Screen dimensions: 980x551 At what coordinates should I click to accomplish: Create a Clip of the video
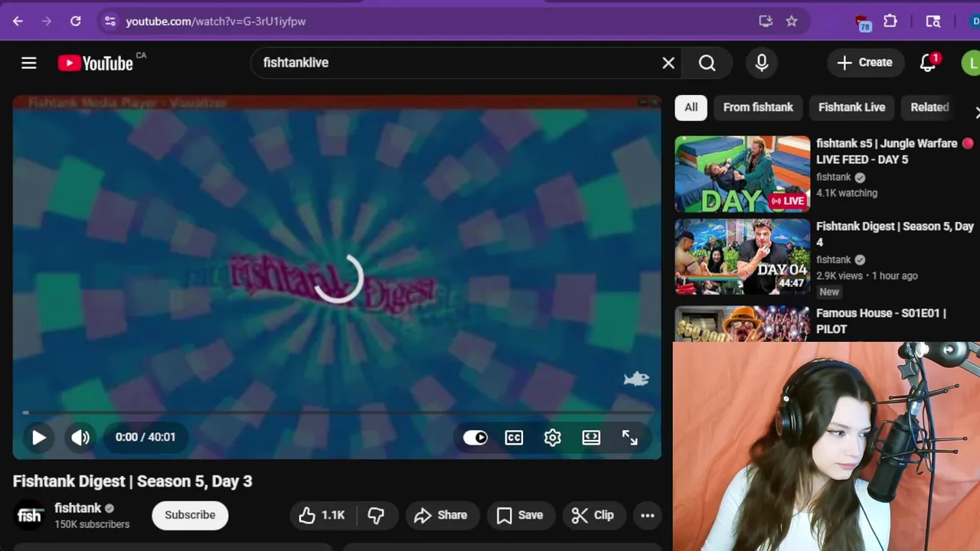[594, 515]
